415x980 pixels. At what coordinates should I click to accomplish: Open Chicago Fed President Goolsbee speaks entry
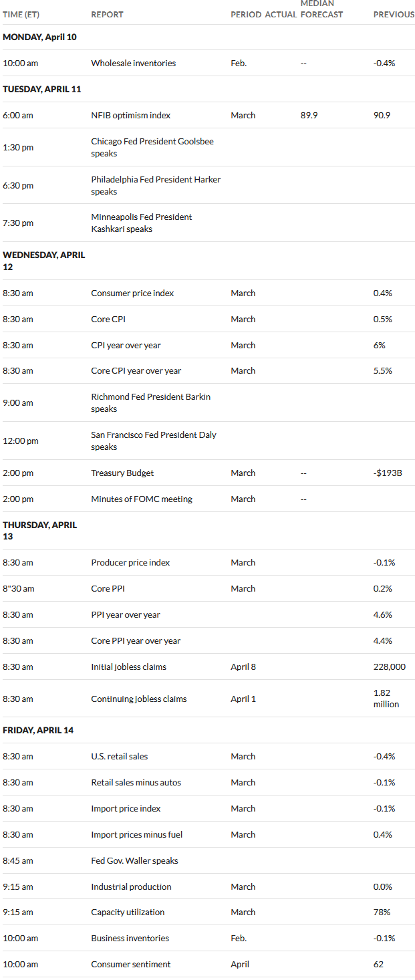point(152,148)
